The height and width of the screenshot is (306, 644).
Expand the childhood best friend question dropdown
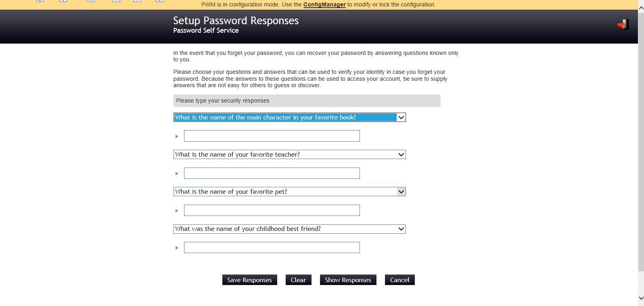click(289, 229)
